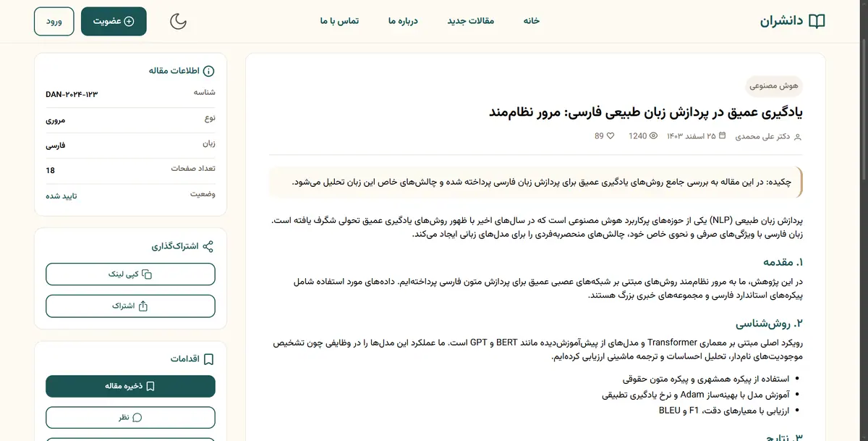Click the view count 1240

pos(637,136)
